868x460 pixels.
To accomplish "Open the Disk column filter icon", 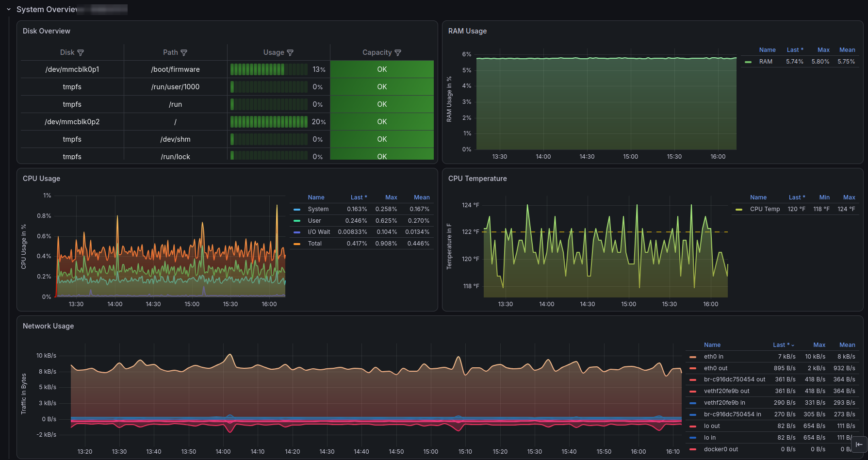I will point(81,52).
